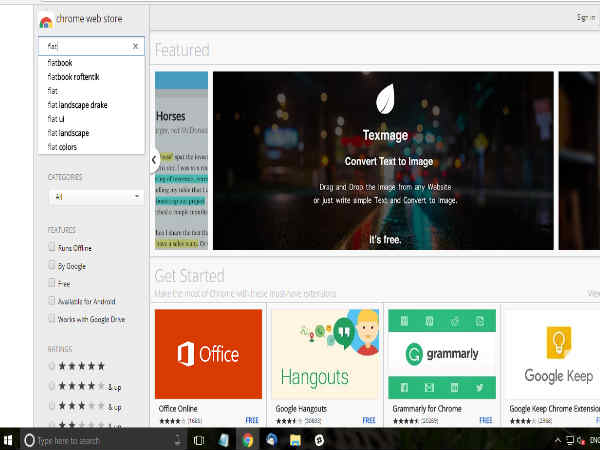Enable 'Works with Google Drive' checkbox
The width and height of the screenshot is (600, 450).
click(x=52, y=318)
